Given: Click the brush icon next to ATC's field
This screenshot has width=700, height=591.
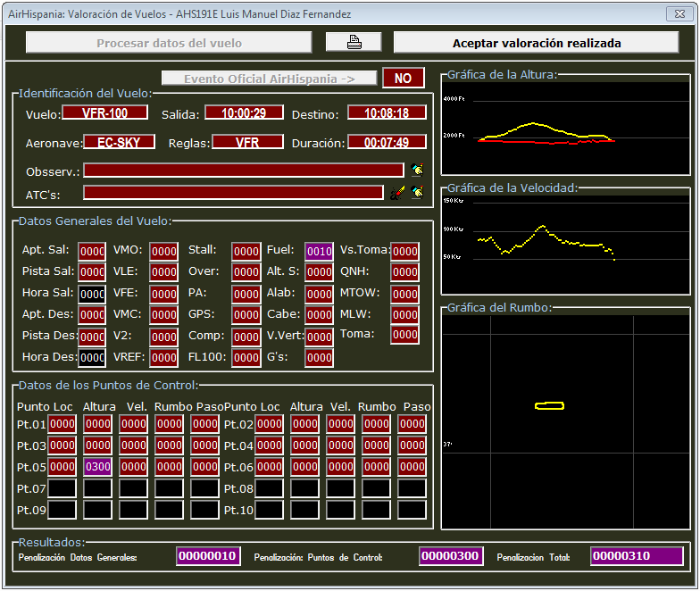Looking at the screenshot, I should coord(398,192).
